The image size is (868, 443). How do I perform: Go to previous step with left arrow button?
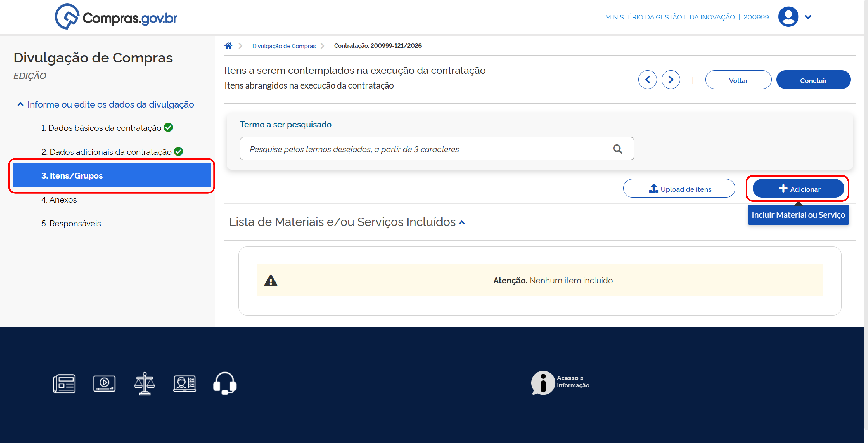(x=647, y=80)
